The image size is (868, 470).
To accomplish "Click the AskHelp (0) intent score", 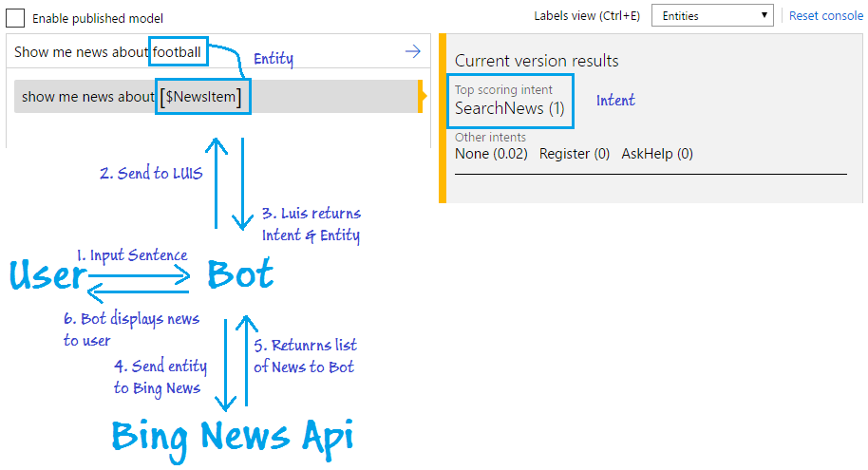I will pyautogui.click(x=656, y=154).
